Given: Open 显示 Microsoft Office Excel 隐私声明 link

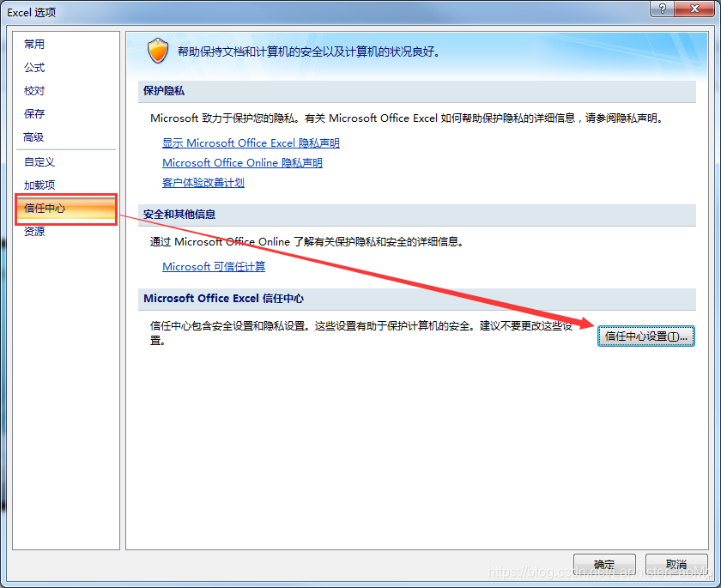Looking at the screenshot, I should [251, 143].
